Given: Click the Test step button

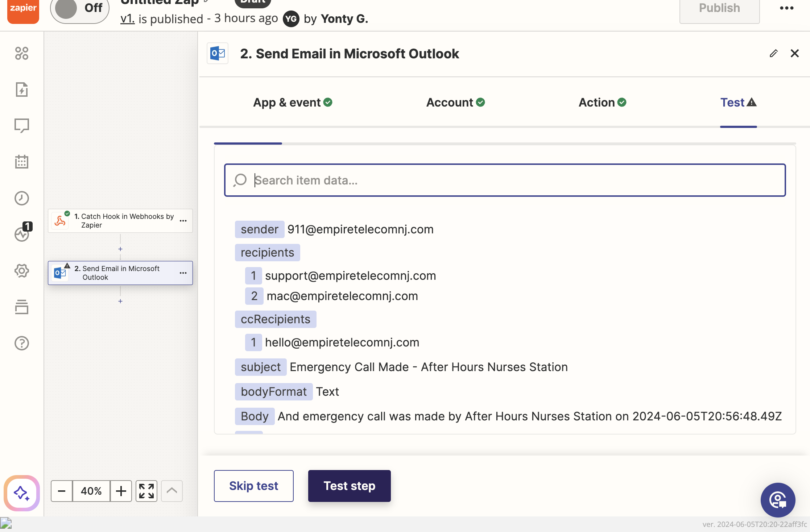Looking at the screenshot, I should [349, 486].
